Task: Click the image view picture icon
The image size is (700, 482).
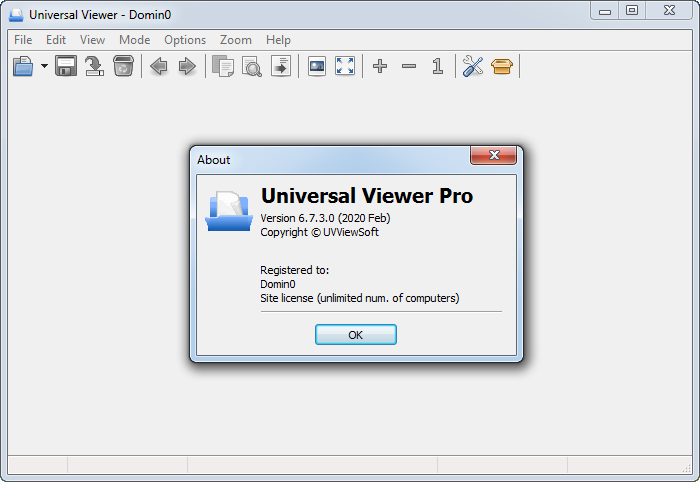Action: pyautogui.click(x=317, y=66)
